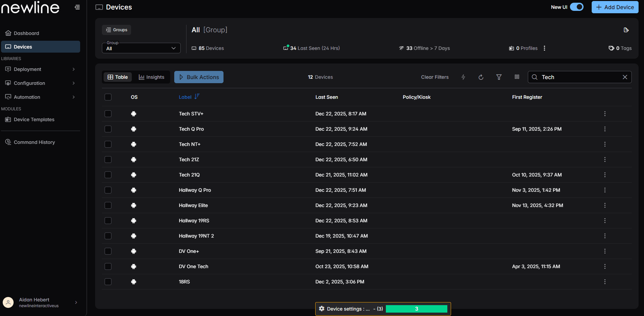The width and height of the screenshot is (644, 316).
Task: Open the filter funnel icon
Action: click(499, 77)
